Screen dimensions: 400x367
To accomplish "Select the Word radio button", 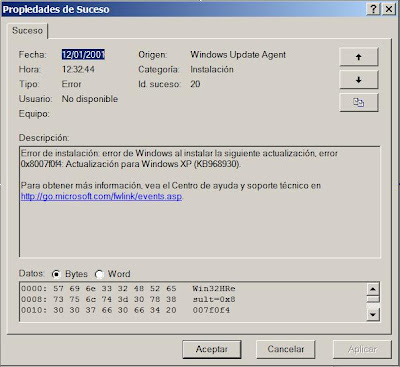I will [99, 274].
